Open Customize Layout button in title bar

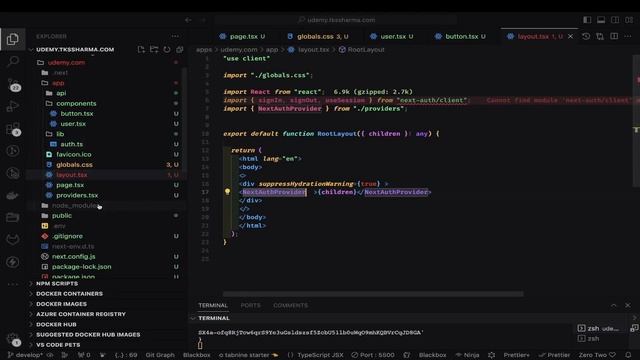[x=629, y=20]
